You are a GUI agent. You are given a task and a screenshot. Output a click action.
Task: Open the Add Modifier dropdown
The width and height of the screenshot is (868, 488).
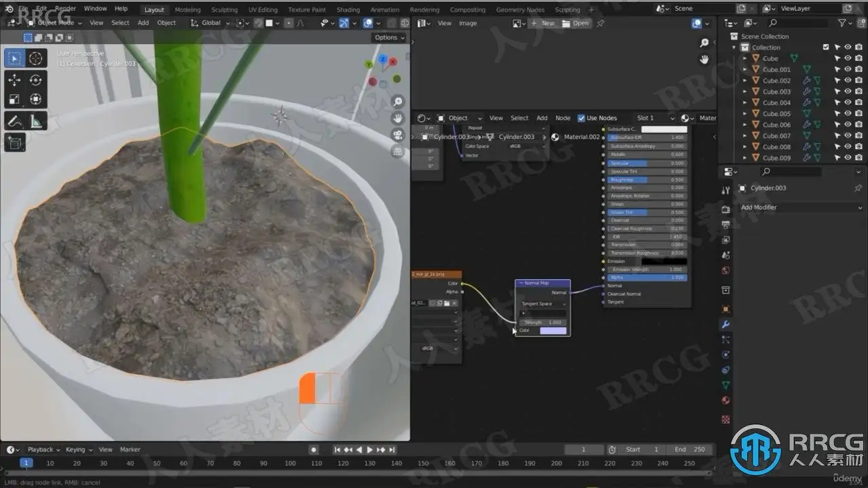click(801, 207)
